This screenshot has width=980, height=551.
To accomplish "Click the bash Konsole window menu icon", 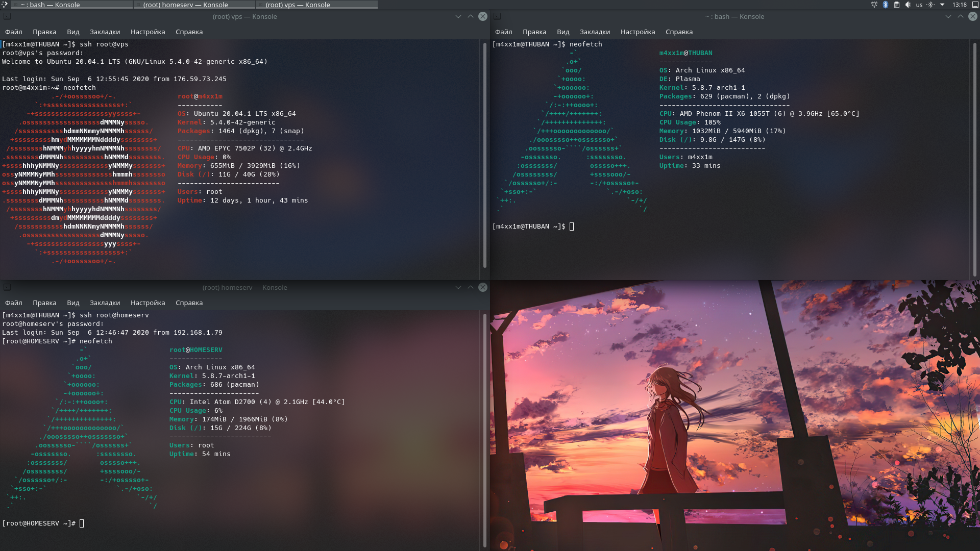I will coord(497,16).
